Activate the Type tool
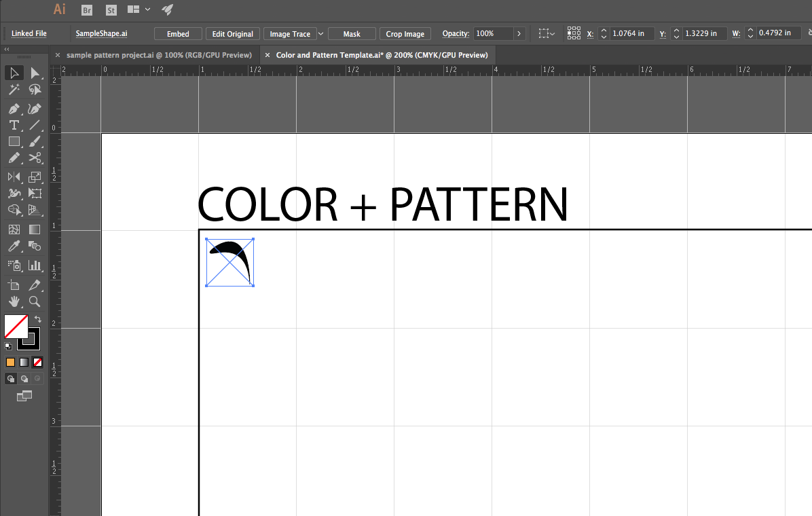 12,125
